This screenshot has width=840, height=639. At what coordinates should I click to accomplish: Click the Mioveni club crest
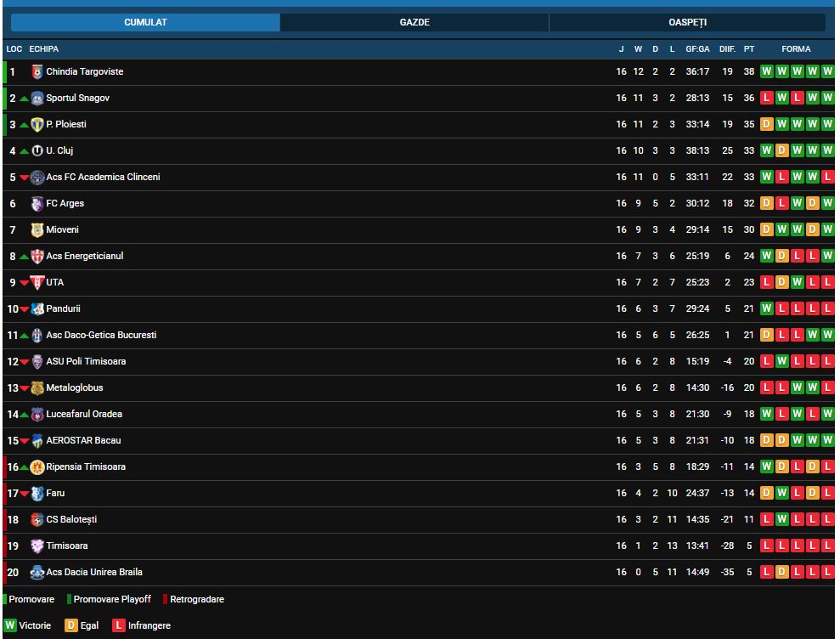(37, 230)
